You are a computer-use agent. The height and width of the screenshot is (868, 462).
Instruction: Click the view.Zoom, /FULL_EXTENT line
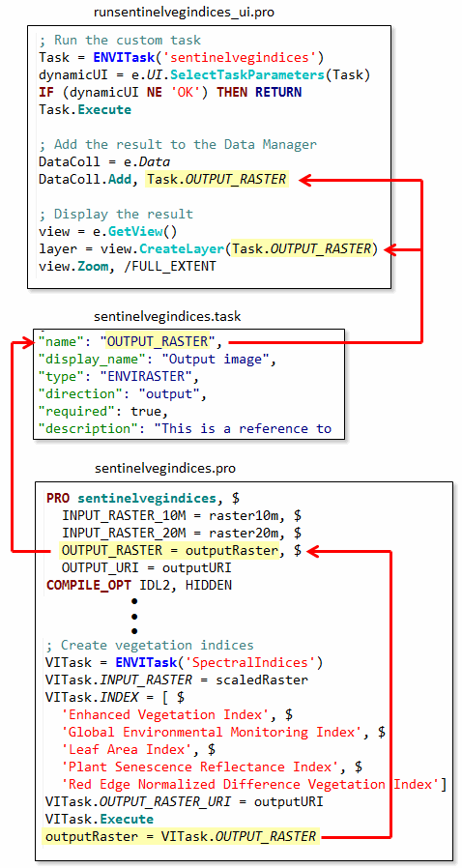[x=128, y=266]
